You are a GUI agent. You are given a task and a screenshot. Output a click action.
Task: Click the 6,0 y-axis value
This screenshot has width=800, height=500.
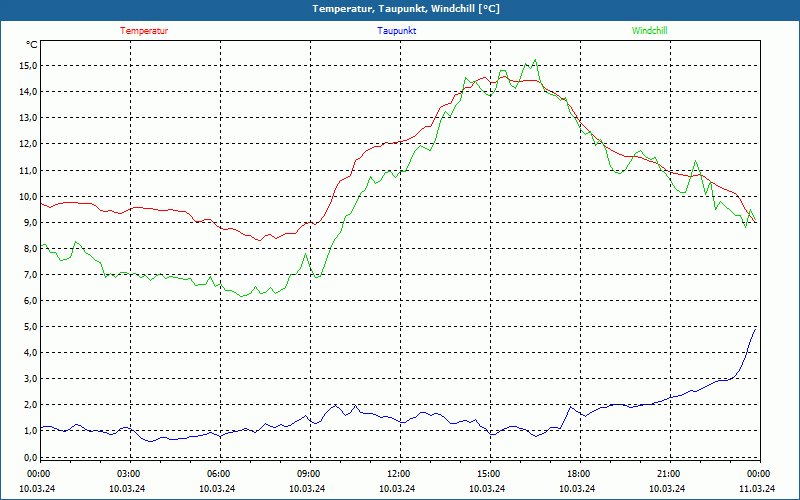30,301
